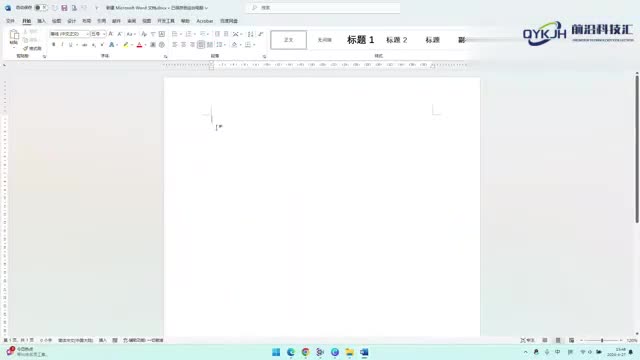The height and width of the screenshot is (360, 640).
Task: Click the vertical scrollbar thumb
Action: coord(637,148)
